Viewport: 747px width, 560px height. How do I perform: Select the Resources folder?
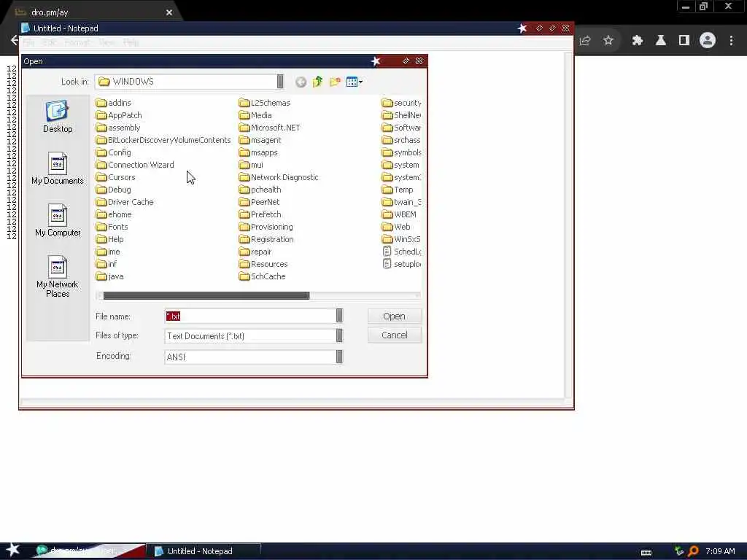pos(263,264)
